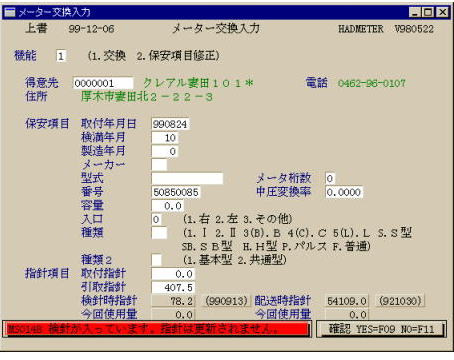Maximize the メーター交換入力 window
Viewport: 454px width, 360px height.
428,12
